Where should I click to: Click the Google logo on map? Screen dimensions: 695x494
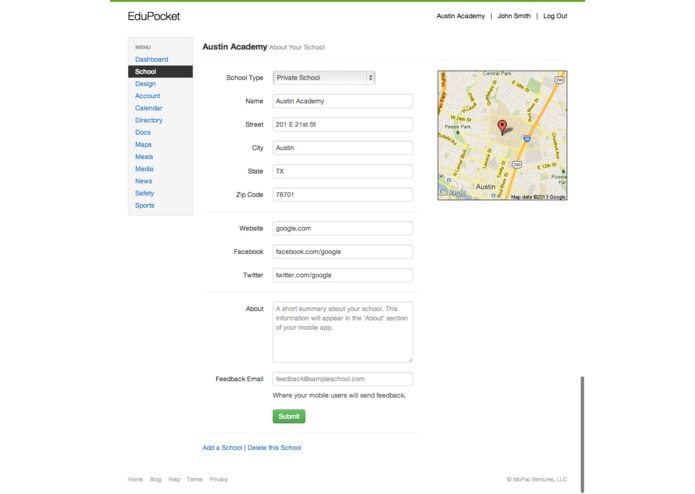pyautogui.click(x=453, y=193)
